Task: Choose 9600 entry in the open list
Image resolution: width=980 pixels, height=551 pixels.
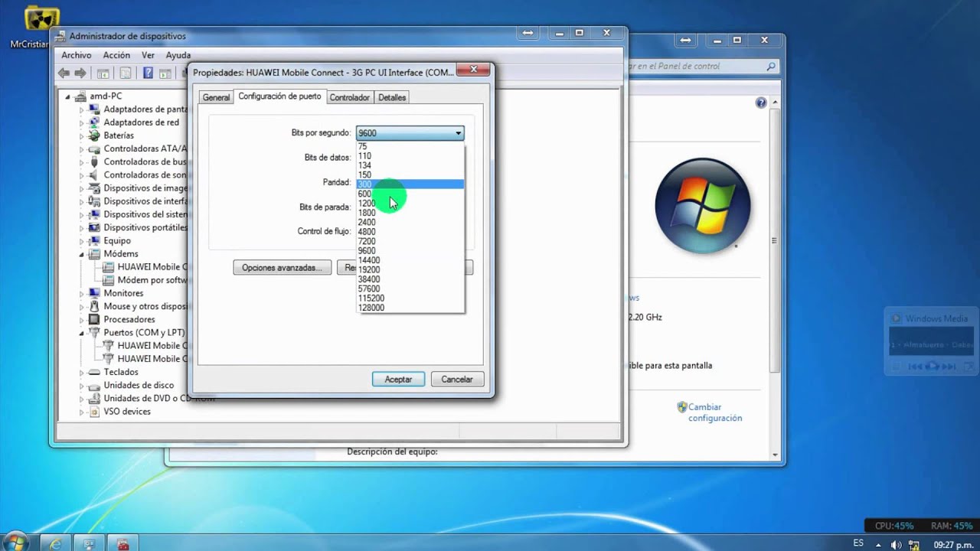Action: click(x=410, y=251)
